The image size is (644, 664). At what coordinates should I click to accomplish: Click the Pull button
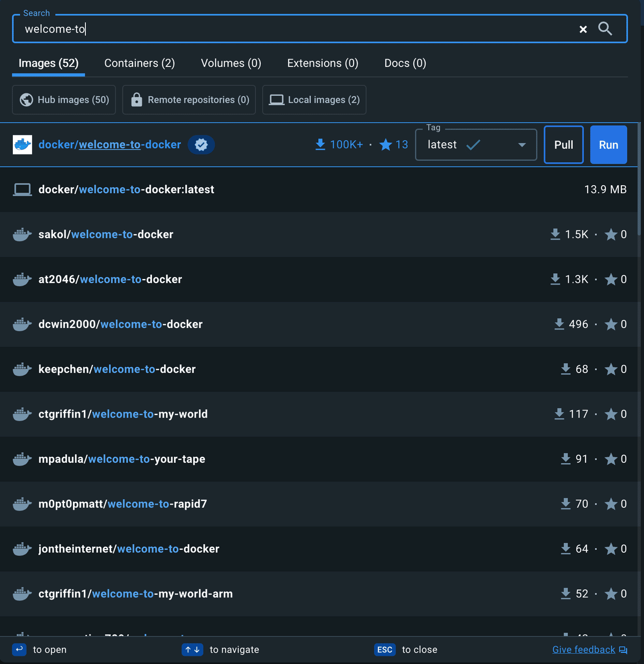click(x=563, y=144)
